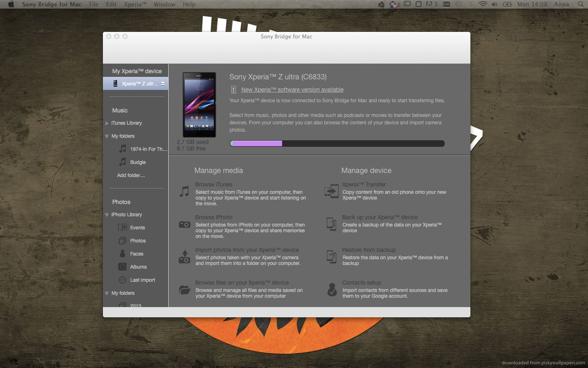Open the Edit menu
The width and height of the screenshot is (588, 368).
(x=111, y=4)
